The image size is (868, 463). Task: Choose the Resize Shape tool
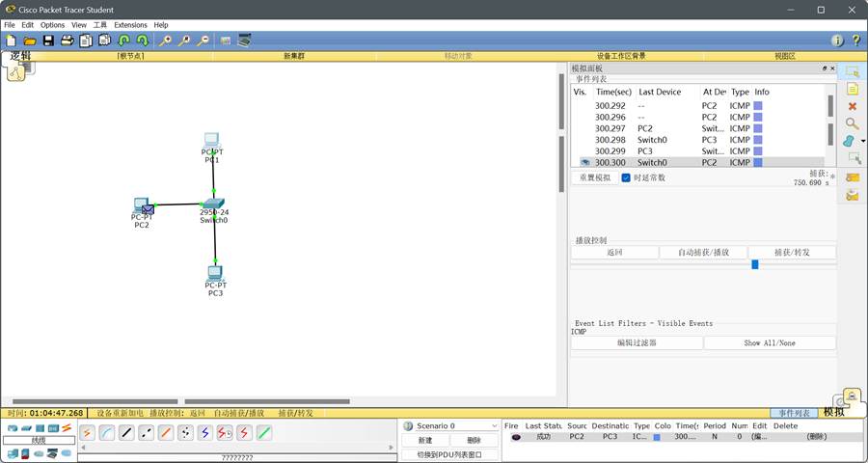click(854, 159)
